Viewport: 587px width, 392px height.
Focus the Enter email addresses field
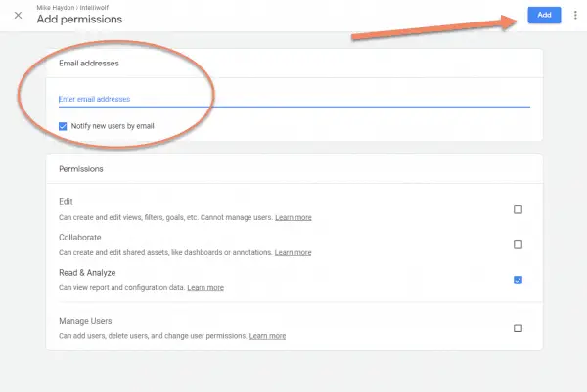point(294,99)
